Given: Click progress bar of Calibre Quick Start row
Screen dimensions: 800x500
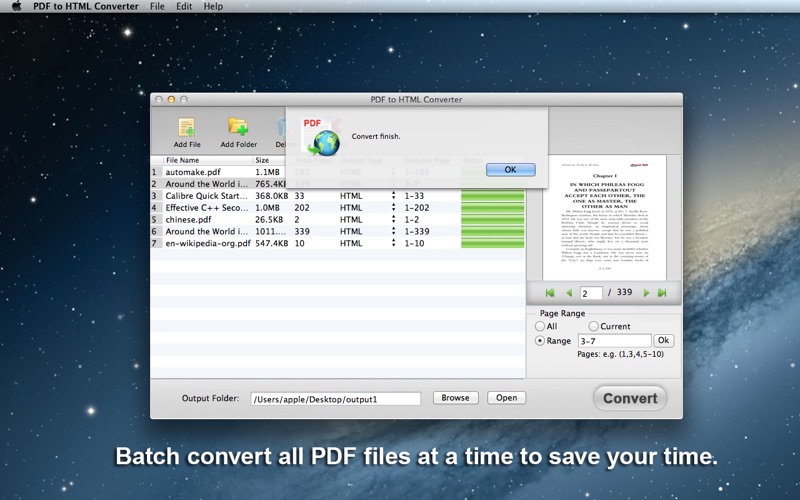Looking at the screenshot, I should click(x=492, y=196).
